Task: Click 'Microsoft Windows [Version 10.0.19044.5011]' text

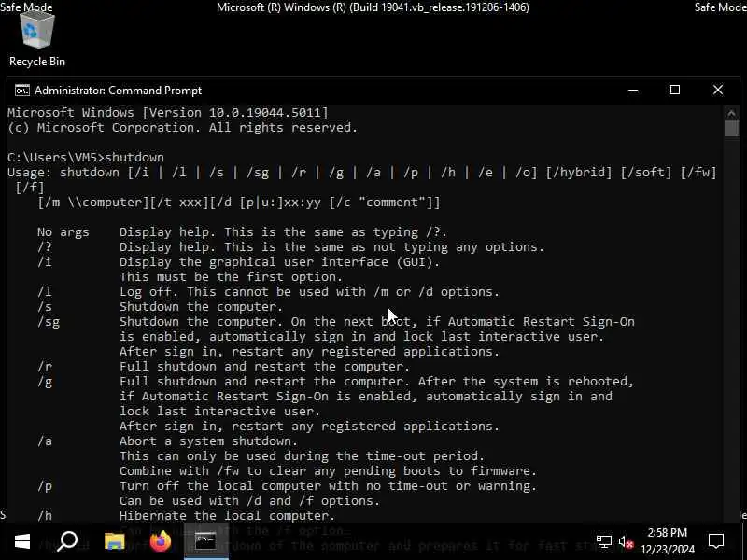Action: coord(168,112)
